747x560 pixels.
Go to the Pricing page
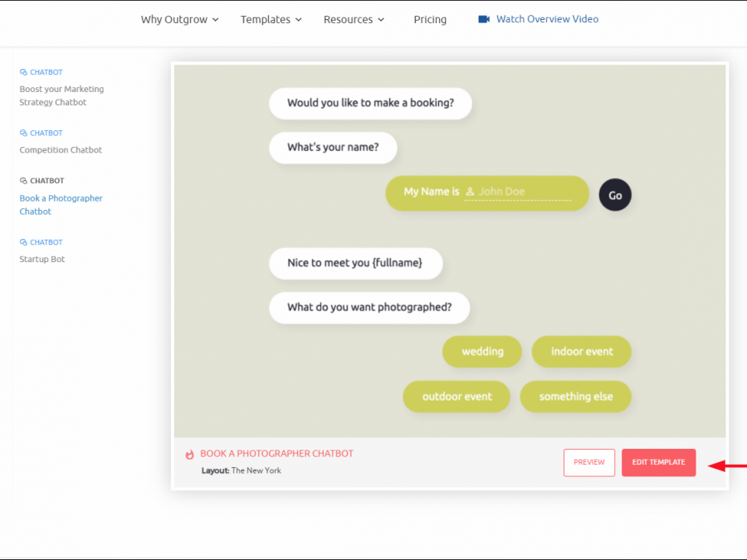430,19
